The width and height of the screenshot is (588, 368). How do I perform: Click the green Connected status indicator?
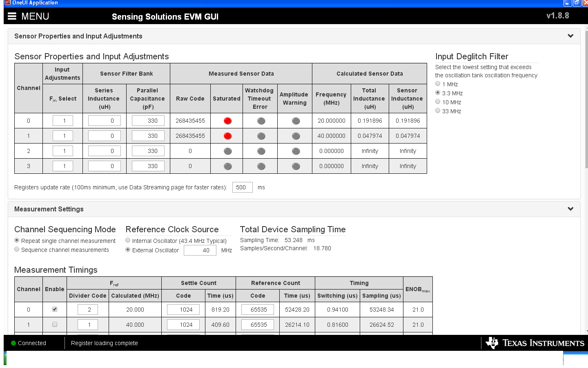(x=13, y=343)
